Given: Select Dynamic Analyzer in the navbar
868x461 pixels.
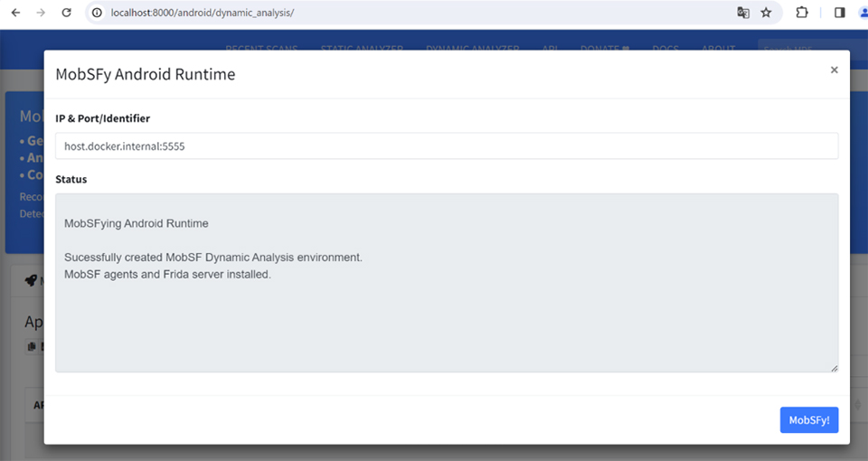Looking at the screenshot, I should 472,49.
